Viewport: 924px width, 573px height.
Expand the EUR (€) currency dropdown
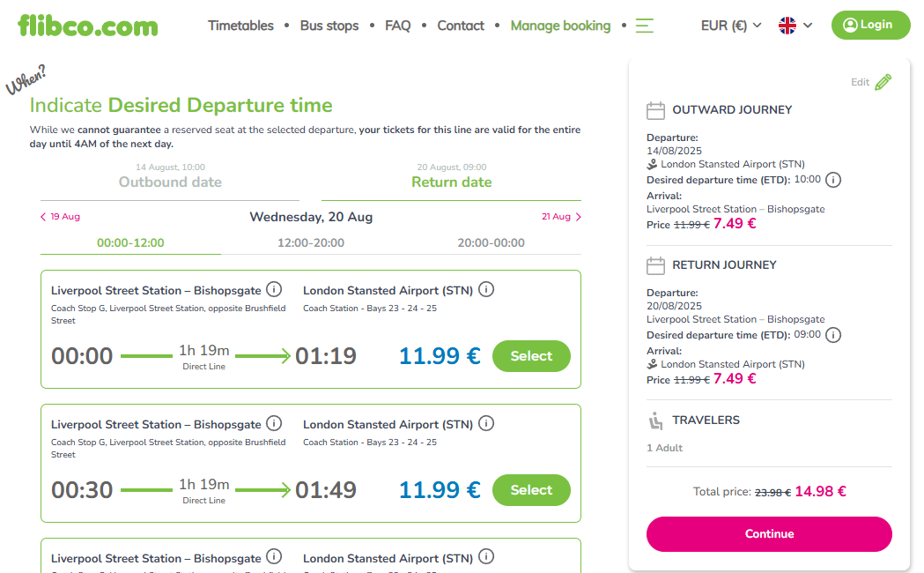pyautogui.click(x=731, y=26)
